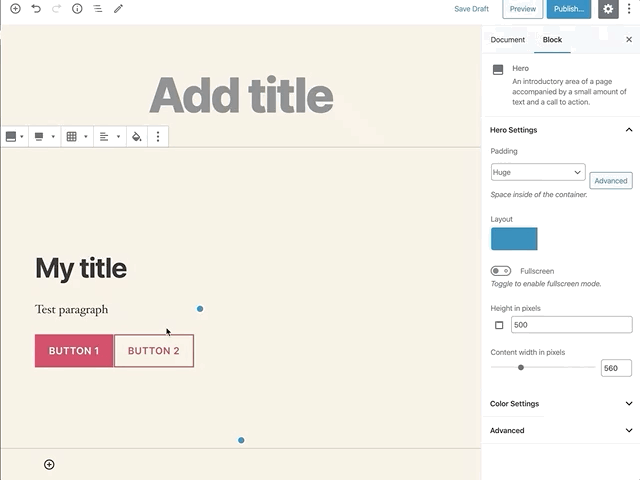Open the block alignment dropdown arrow
The height and width of the screenshot is (480, 640).
click(53, 136)
